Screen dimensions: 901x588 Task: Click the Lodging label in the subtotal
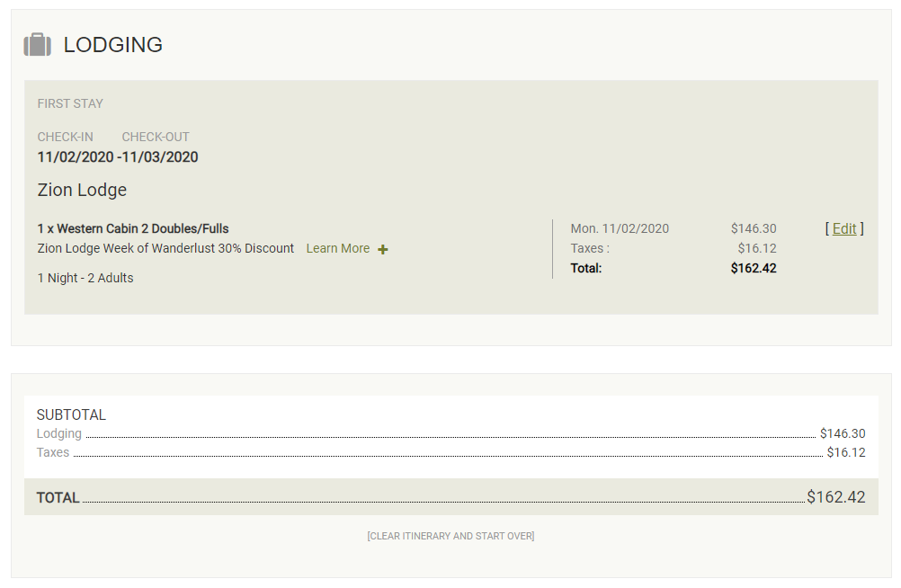pos(59,433)
